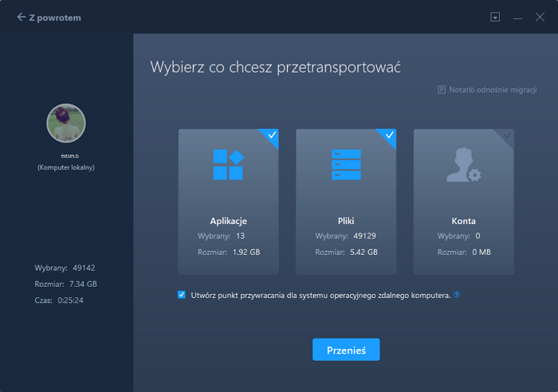Click the Aplikacje squares icon
Image resolution: width=558 pixels, height=392 pixels.
click(x=228, y=164)
